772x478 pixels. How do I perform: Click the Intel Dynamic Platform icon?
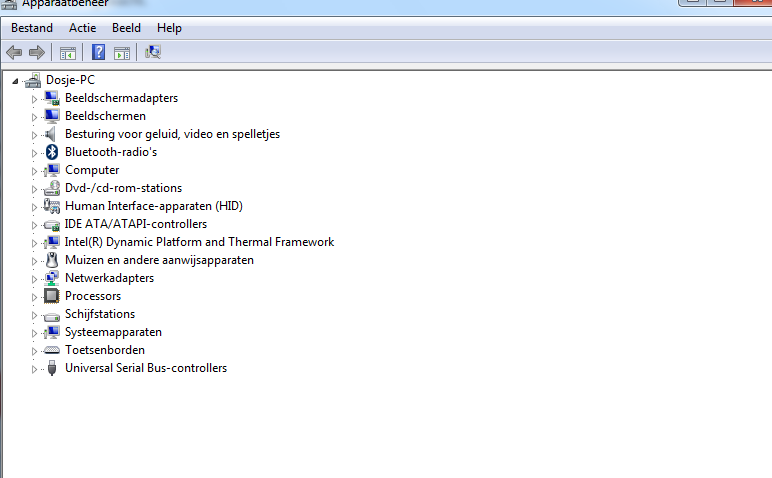(52, 242)
